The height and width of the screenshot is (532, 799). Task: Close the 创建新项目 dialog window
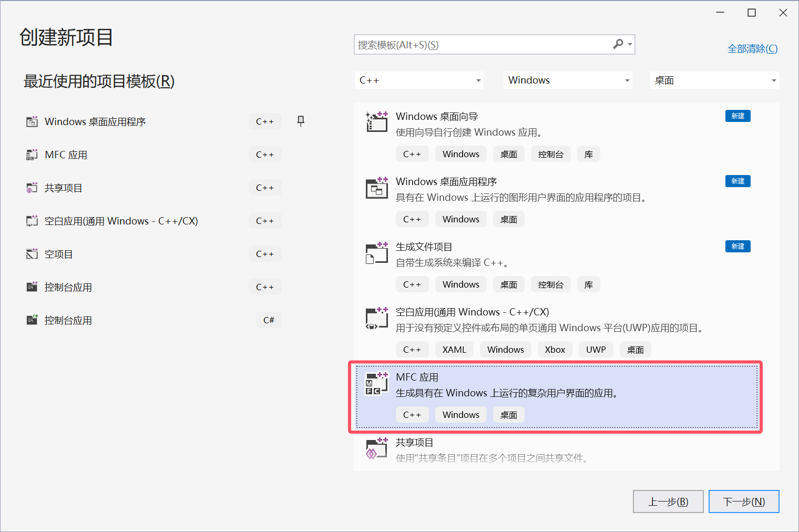pos(783,13)
